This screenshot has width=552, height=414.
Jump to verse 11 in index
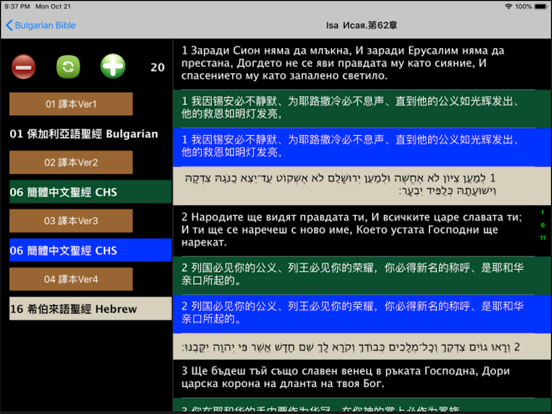click(542, 238)
